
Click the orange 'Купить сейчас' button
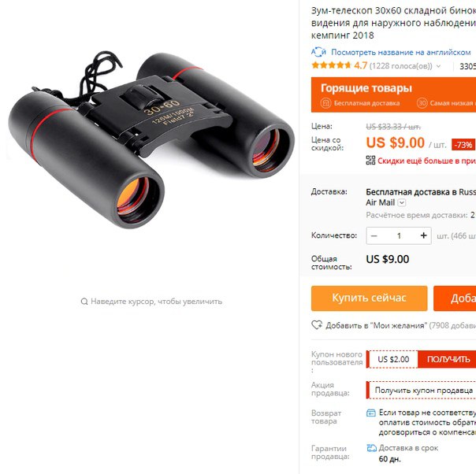369,298
